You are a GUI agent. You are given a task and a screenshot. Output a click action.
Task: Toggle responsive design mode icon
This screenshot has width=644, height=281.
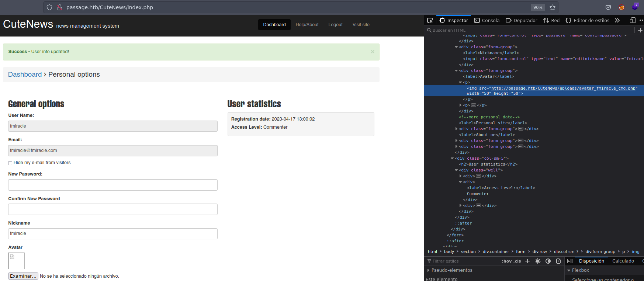click(633, 20)
